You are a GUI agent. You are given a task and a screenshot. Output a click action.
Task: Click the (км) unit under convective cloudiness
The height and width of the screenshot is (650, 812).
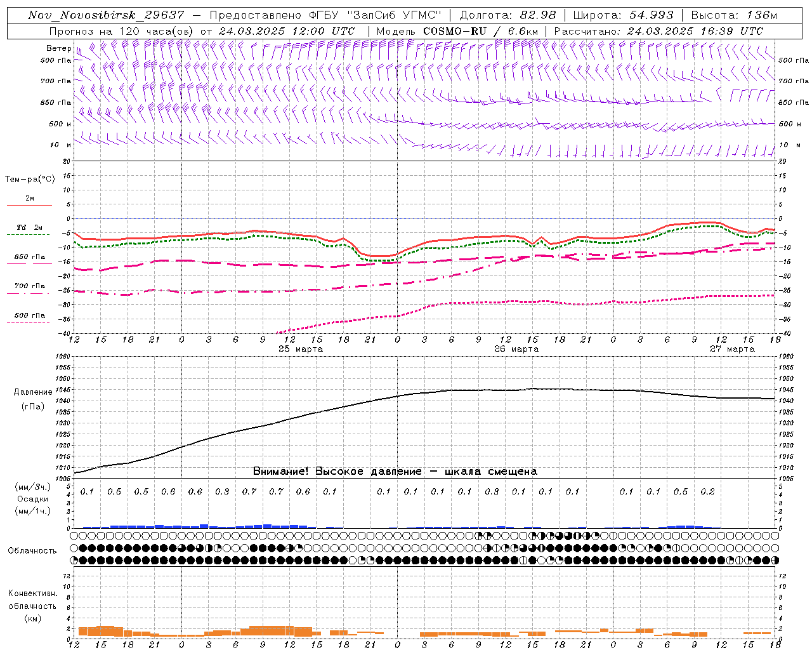(32, 618)
